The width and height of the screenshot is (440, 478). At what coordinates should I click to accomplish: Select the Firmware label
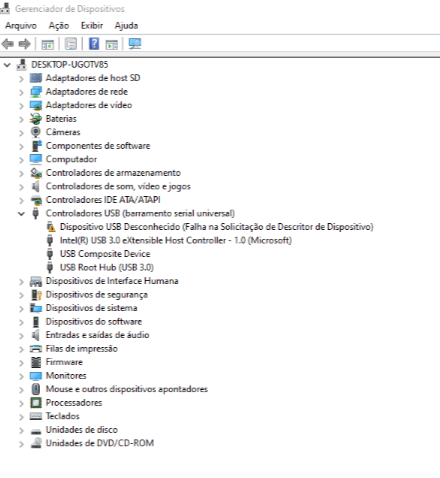[64, 362]
